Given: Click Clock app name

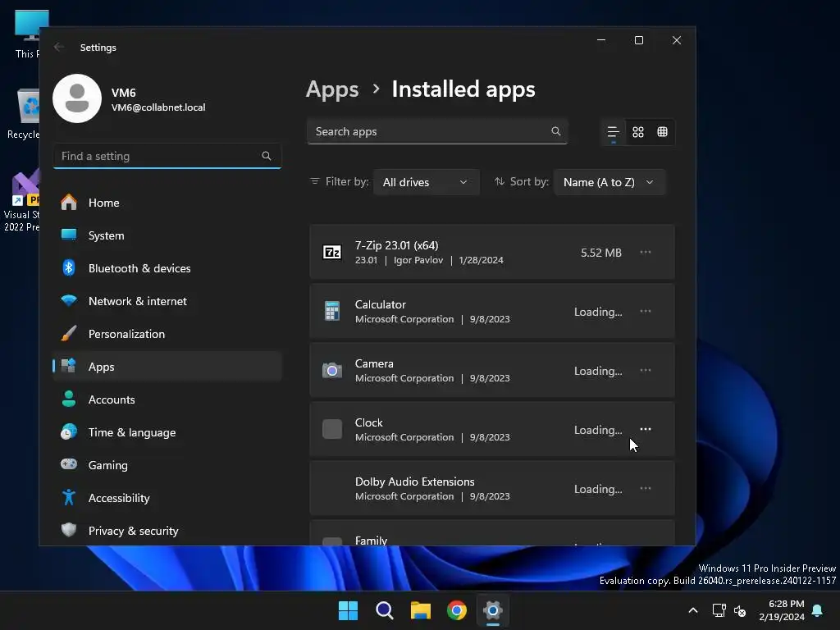Looking at the screenshot, I should 368,422.
